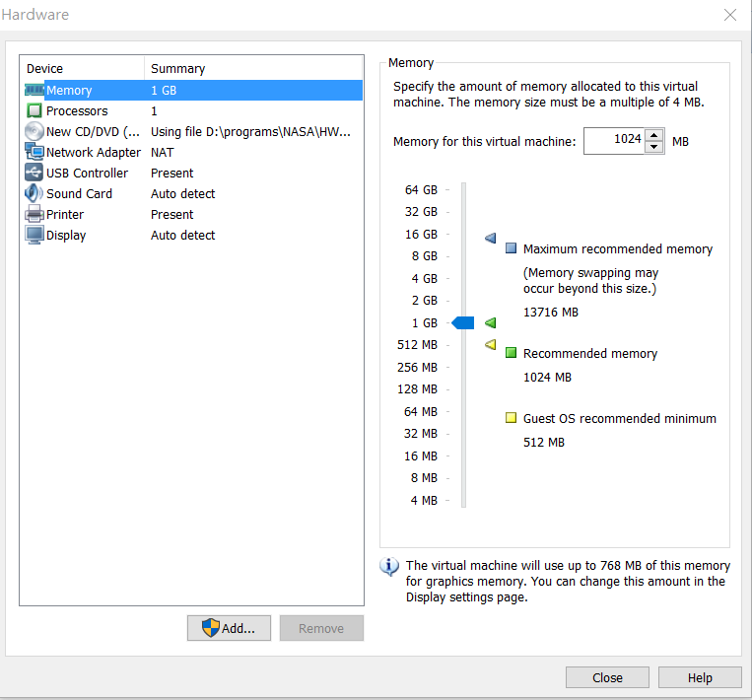Click the NAT summary for Network Adapter
752x700 pixels.
point(162,152)
